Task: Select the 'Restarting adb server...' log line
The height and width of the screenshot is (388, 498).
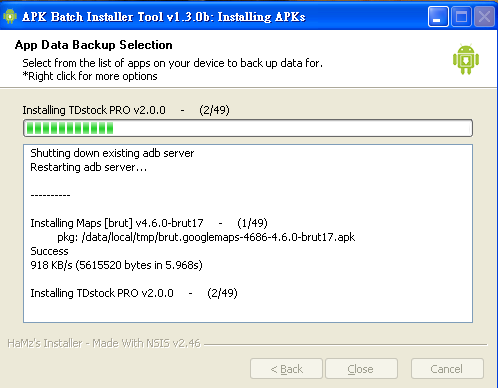Action: pos(88,167)
